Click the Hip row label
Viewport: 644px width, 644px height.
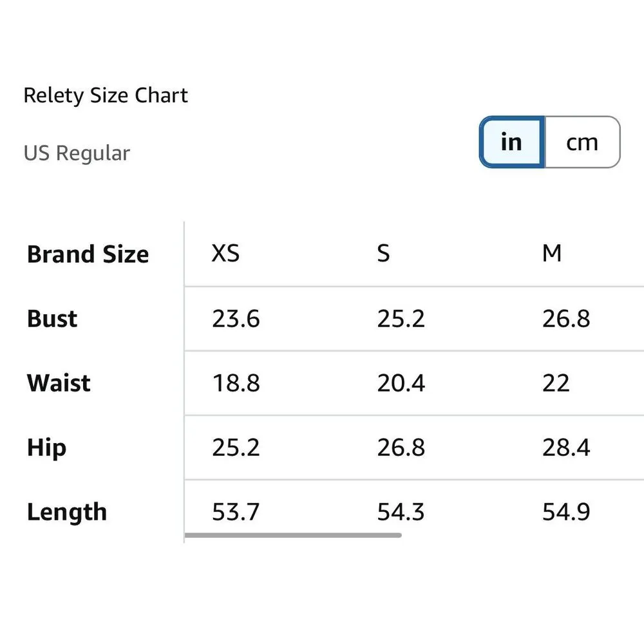(x=46, y=448)
